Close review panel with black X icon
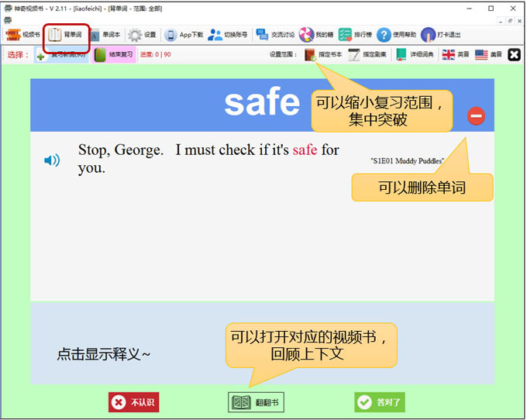527x420 pixels. point(514,55)
